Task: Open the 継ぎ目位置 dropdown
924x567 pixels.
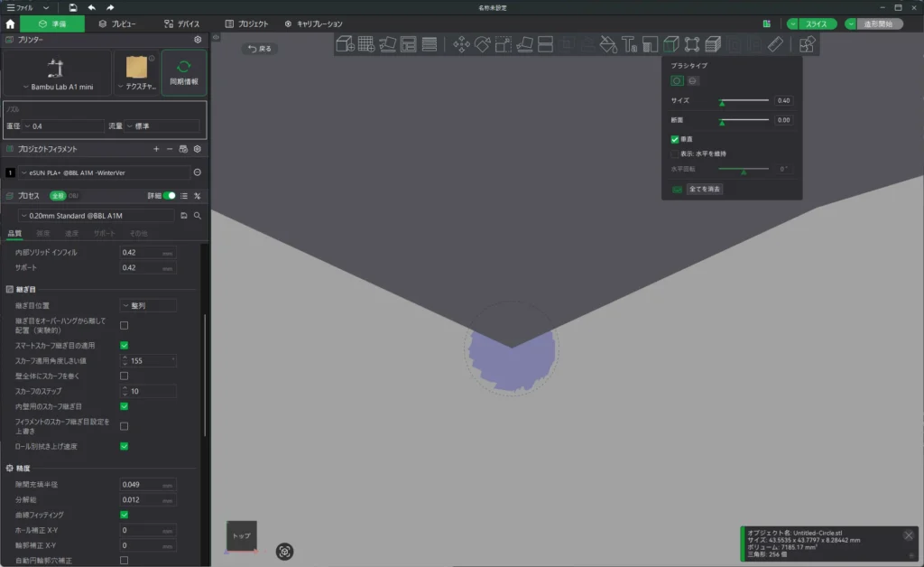Action: [x=149, y=305]
